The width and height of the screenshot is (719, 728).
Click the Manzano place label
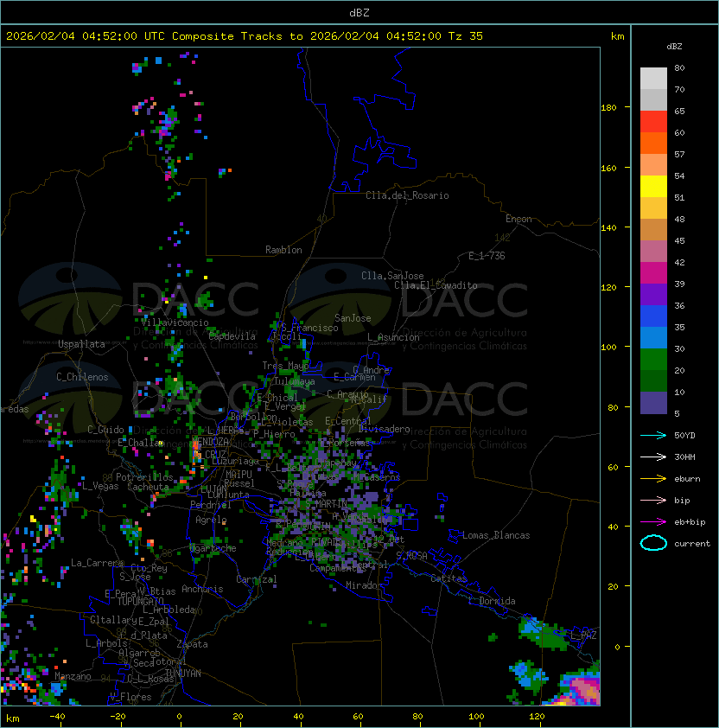73,676
